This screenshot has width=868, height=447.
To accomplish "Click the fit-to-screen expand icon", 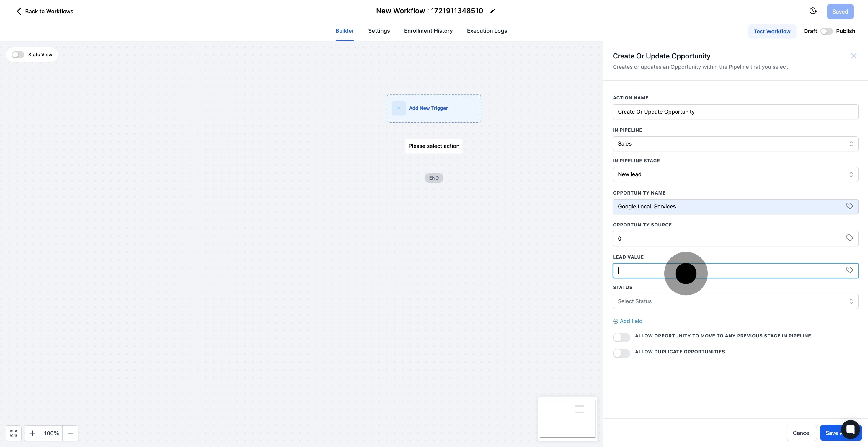I will [14, 433].
